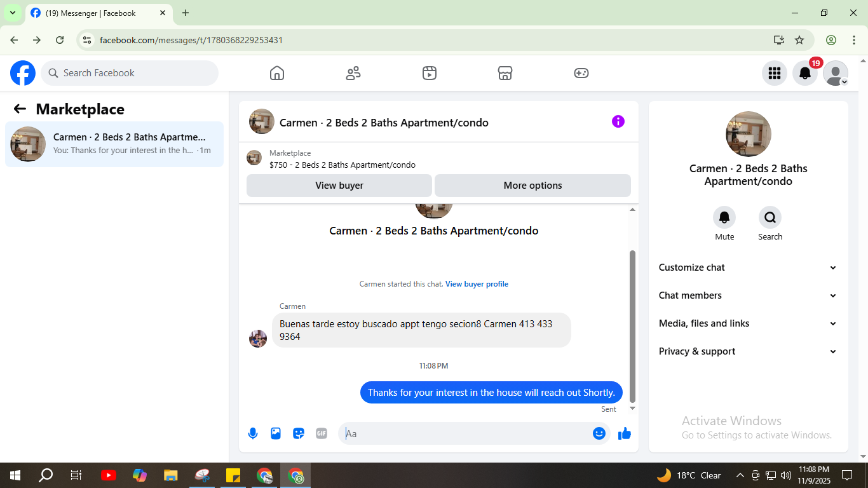Viewport: 868px width, 488px height.
Task: View site information icon in address bar
Action: (87, 40)
